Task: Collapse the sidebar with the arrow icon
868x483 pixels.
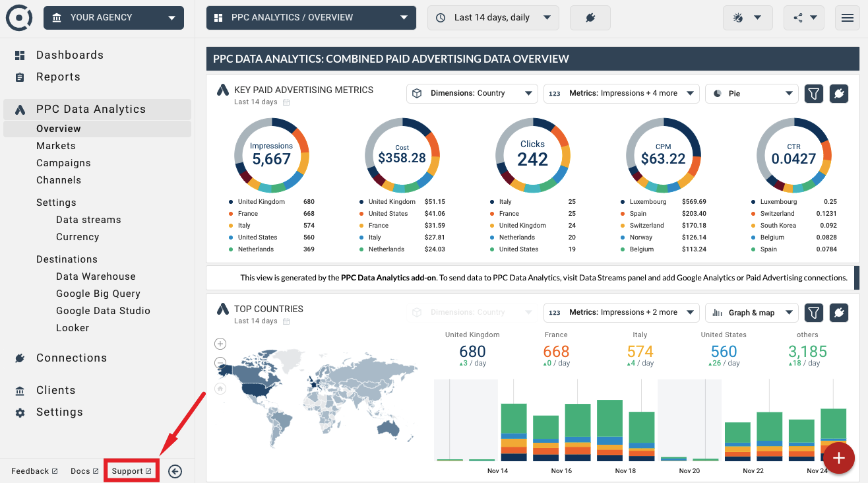Action: pos(175,471)
